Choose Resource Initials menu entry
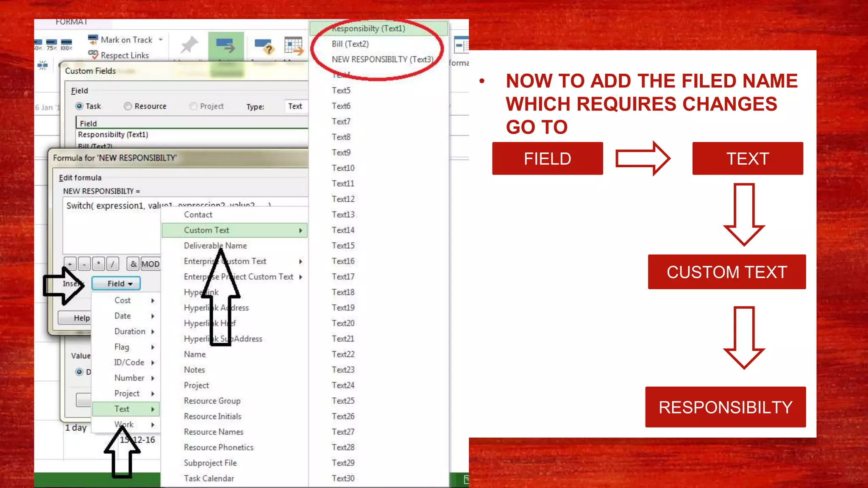Screen dimensions: 868x488 (234, 416)
